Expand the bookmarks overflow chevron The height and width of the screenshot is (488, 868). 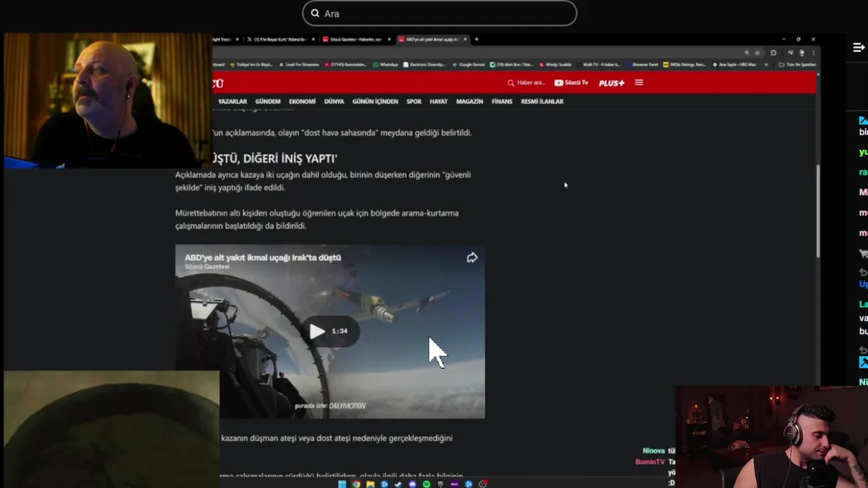coord(766,64)
